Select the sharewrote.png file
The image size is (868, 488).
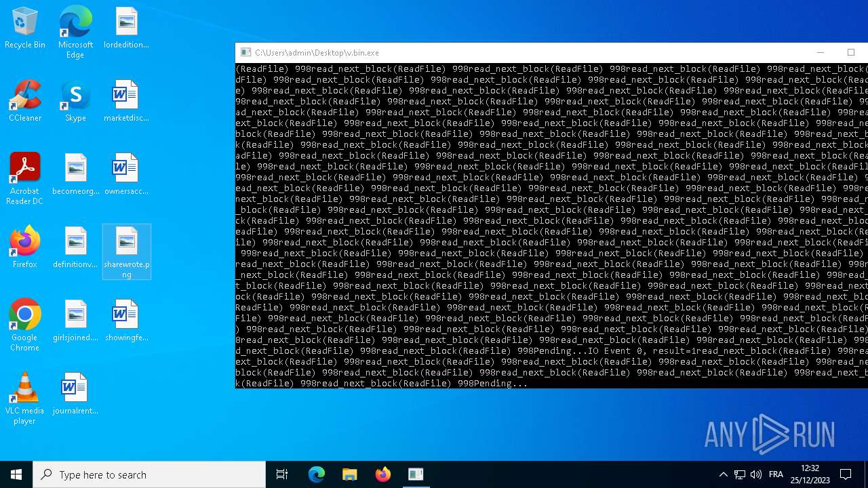point(126,253)
